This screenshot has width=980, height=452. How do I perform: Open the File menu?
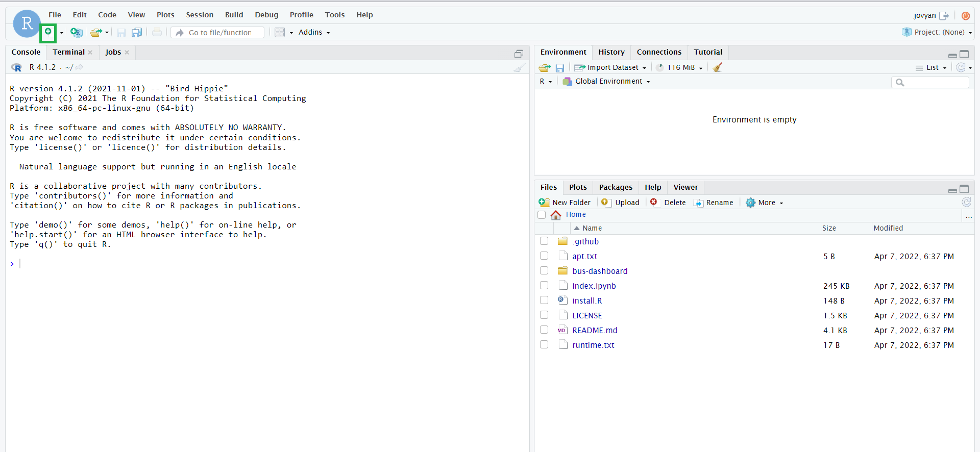coord(55,15)
